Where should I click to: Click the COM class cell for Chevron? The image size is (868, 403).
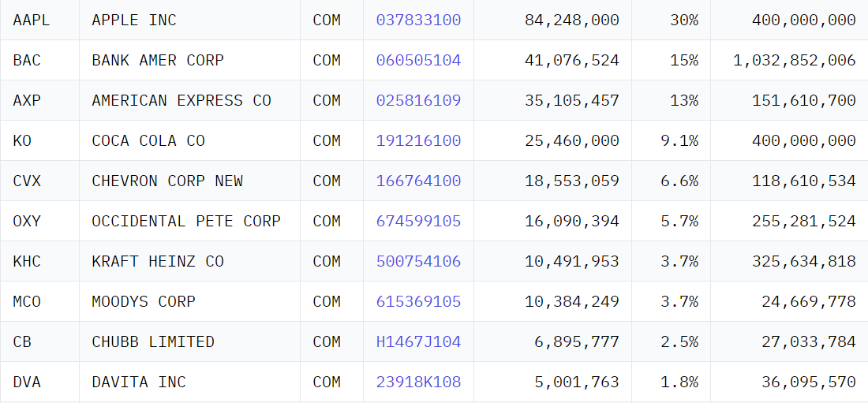331,181
